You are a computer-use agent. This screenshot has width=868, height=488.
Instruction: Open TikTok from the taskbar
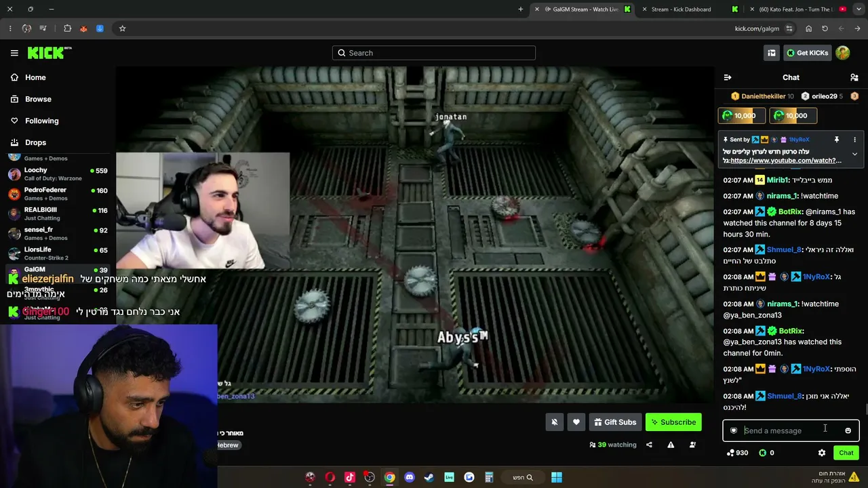349,477
